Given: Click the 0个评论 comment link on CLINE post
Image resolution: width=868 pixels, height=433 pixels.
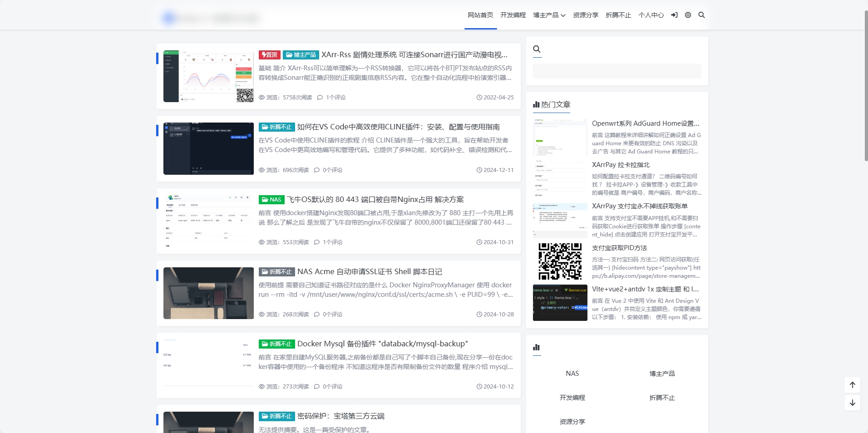Looking at the screenshot, I should (x=328, y=170).
